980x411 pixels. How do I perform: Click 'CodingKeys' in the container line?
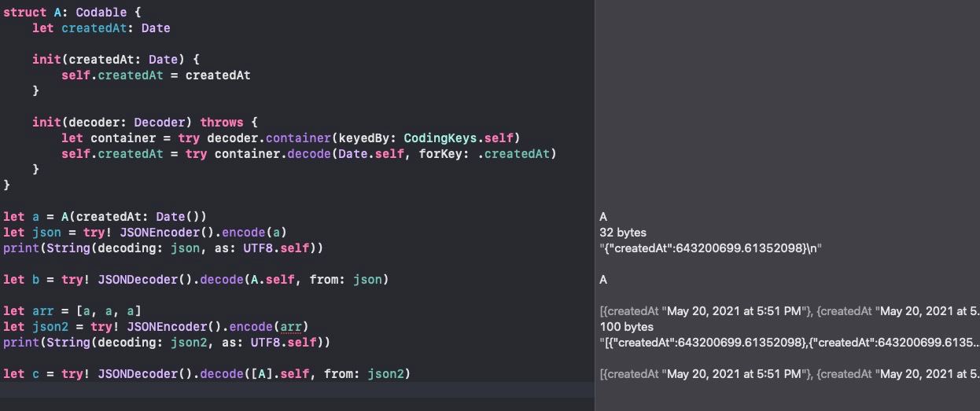tap(440, 138)
